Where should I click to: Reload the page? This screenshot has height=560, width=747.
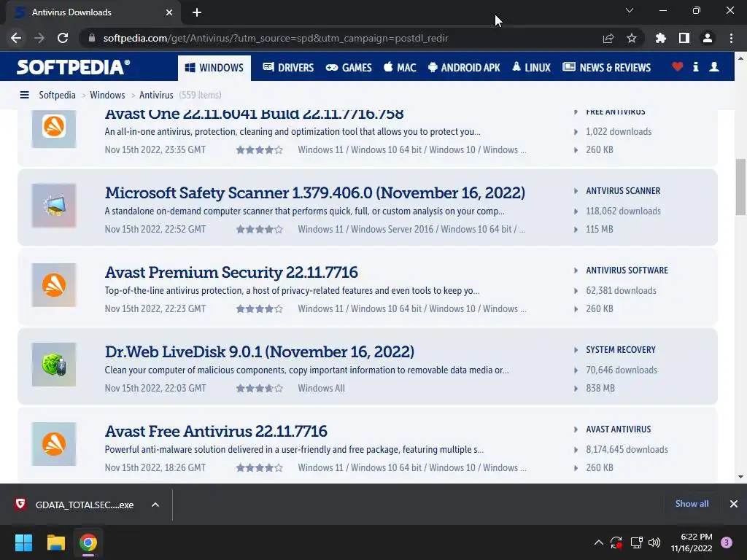[63, 38]
